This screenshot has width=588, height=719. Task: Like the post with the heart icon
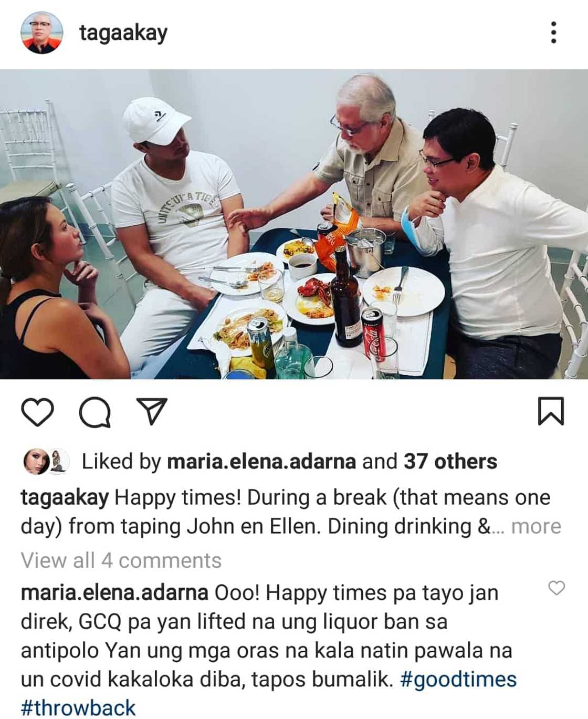(37, 412)
